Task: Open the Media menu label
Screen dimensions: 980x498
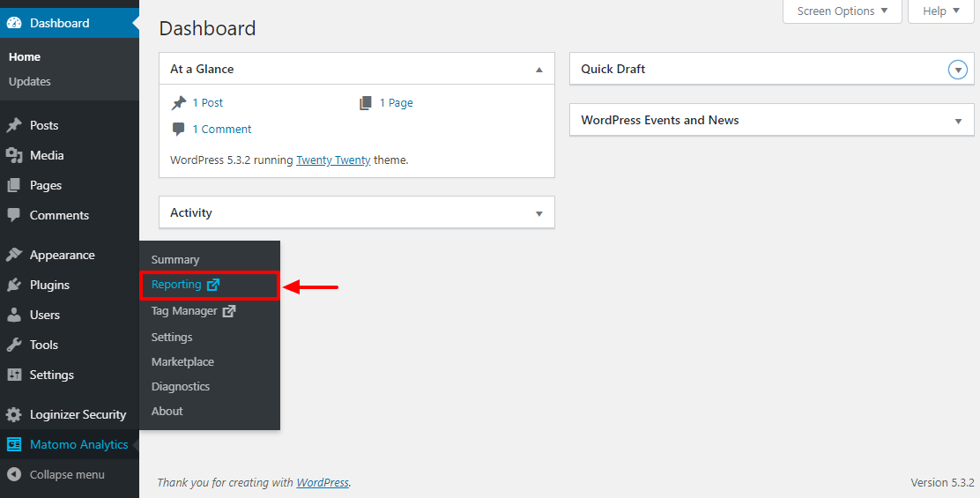Action: (x=47, y=156)
